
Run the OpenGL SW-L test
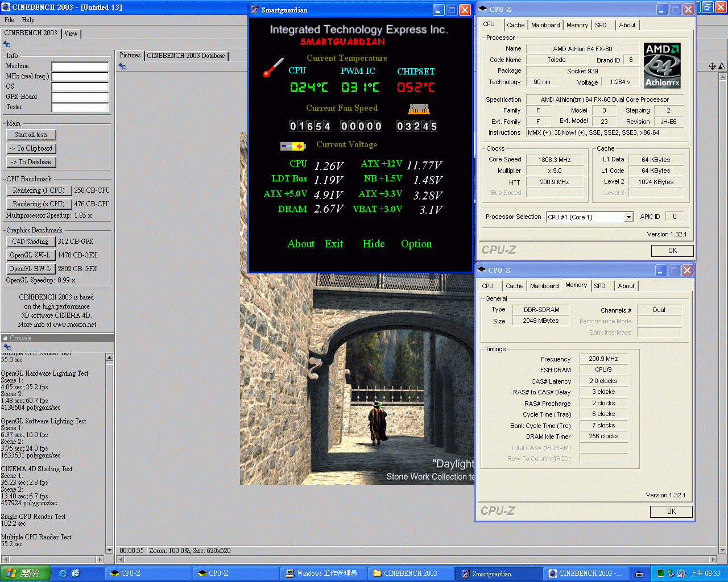[31, 255]
